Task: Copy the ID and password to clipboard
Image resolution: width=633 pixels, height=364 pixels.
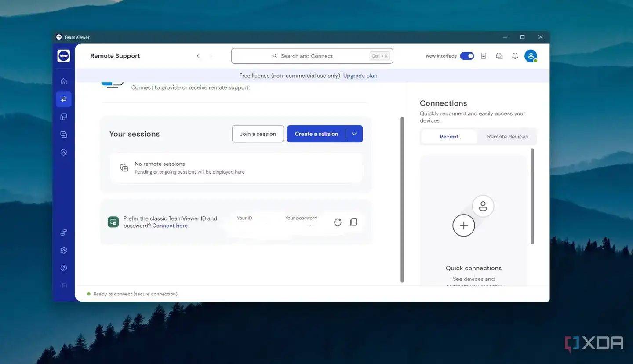Action: click(x=353, y=222)
